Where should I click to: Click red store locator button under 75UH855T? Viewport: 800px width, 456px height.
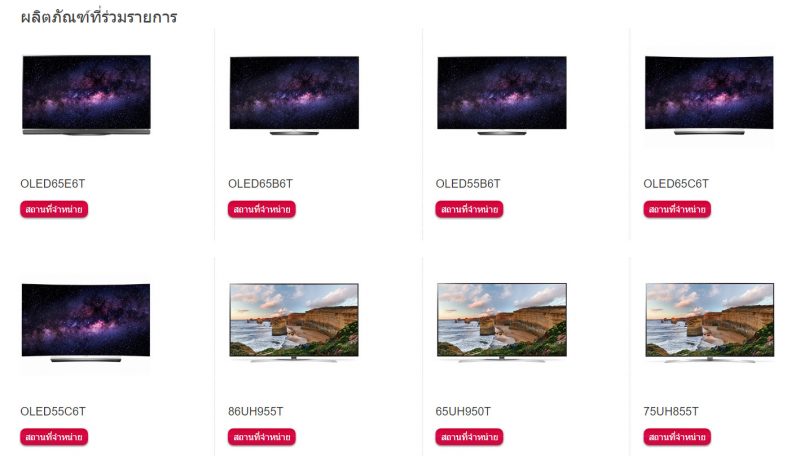pos(677,437)
